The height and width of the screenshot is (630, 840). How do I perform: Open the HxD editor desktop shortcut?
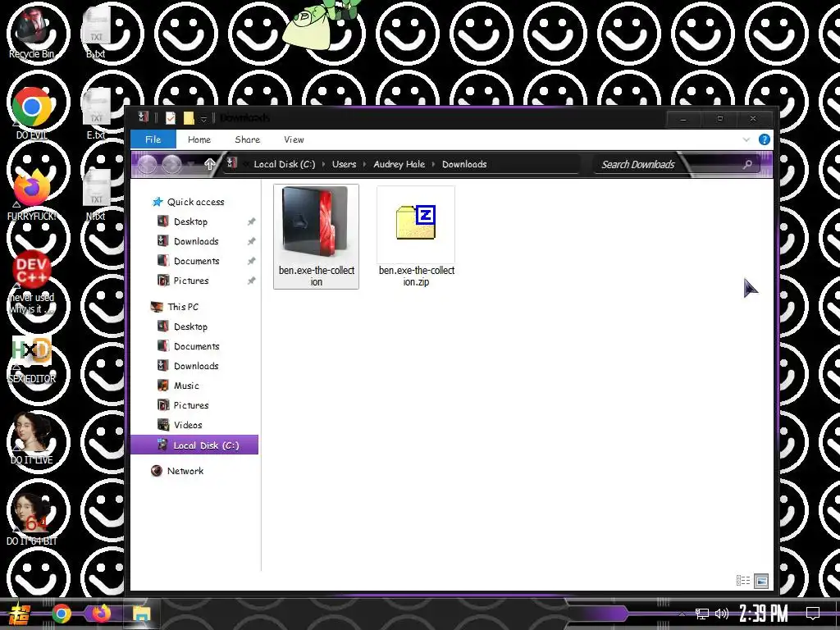[x=32, y=359]
